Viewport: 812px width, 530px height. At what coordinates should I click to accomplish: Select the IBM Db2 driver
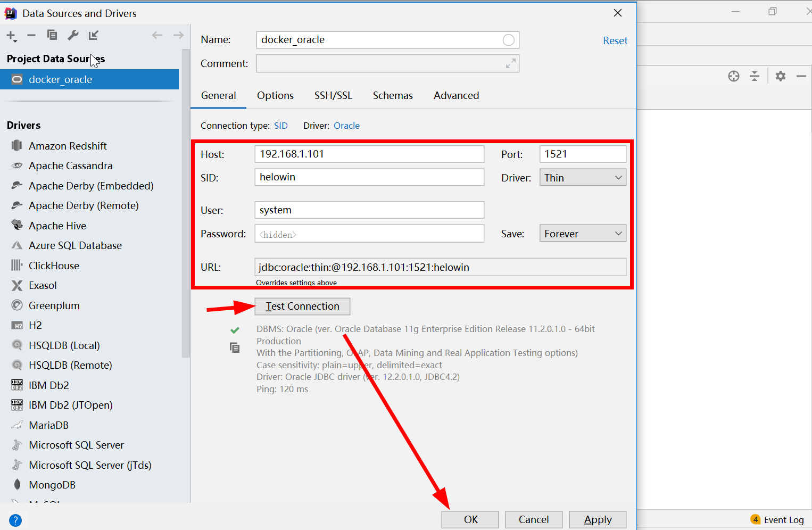pos(48,385)
